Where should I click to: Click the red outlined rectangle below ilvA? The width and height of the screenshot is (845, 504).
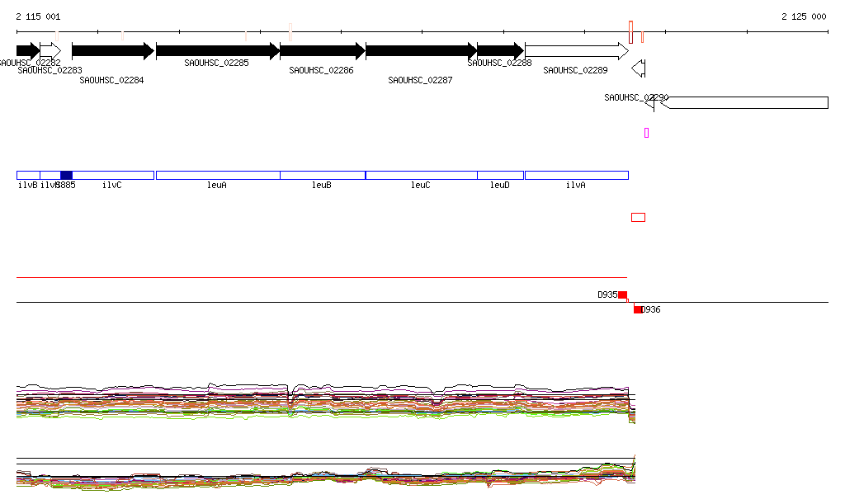638,218
